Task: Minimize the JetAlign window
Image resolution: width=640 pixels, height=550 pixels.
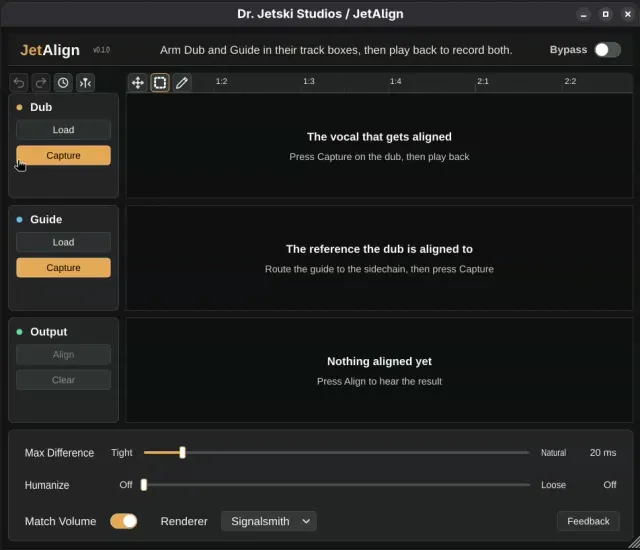Action: (584, 14)
